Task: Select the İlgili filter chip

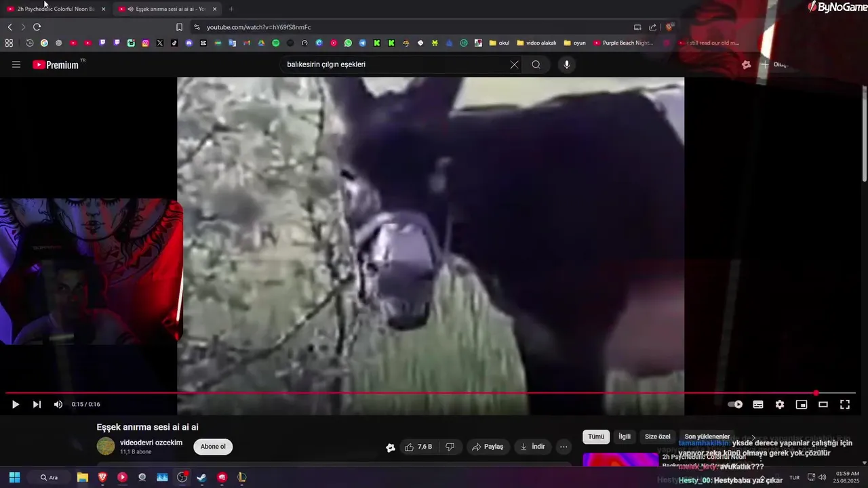Action: click(625, 437)
